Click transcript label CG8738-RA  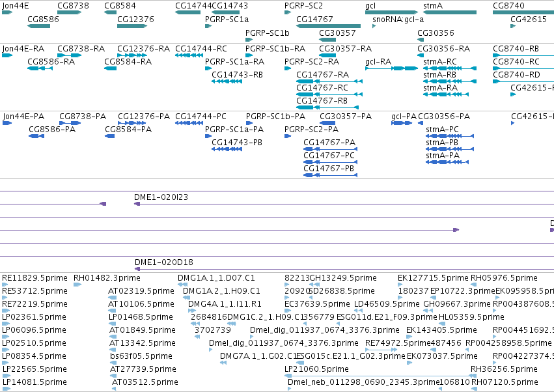[81, 48]
